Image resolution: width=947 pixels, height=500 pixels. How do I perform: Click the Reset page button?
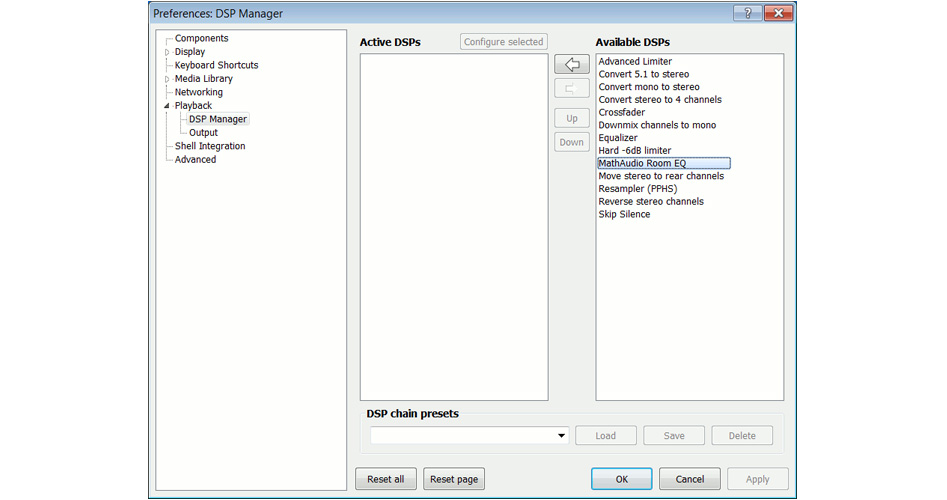(454, 479)
